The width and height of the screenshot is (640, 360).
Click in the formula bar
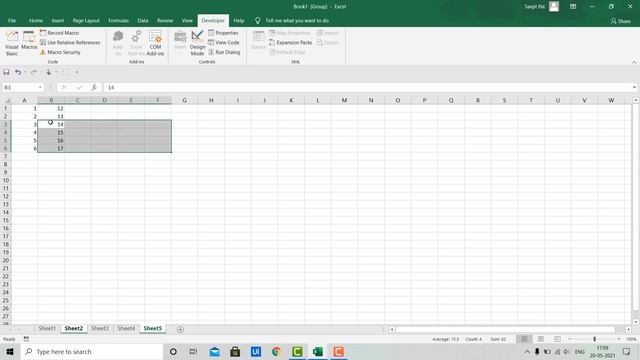point(367,87)
